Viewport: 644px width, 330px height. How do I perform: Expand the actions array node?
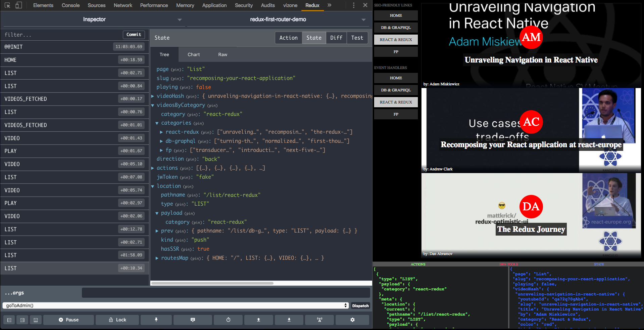click(153, 168)
